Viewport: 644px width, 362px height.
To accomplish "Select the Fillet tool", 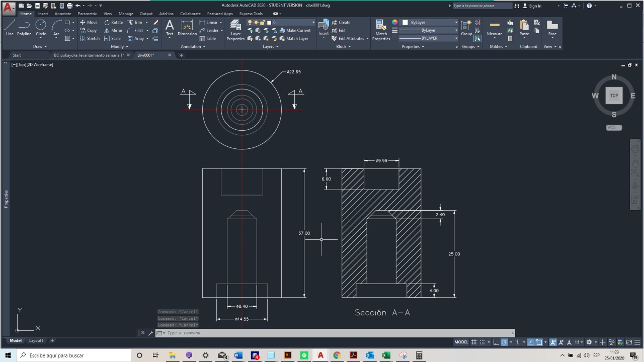I will (x=135, y=30).
